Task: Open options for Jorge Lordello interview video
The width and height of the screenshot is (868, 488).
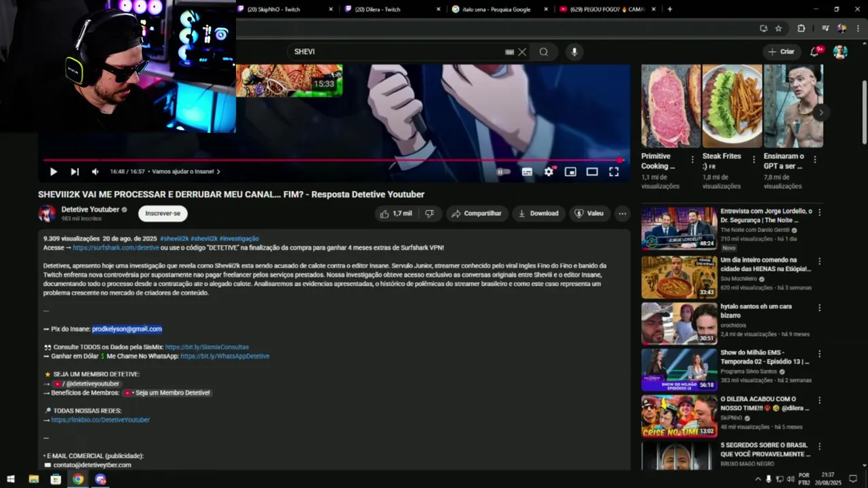Action: (819, 212)
